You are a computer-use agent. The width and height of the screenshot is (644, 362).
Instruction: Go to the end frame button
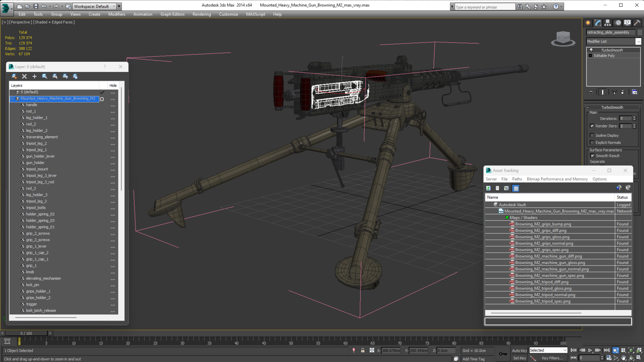pos(607,350)
